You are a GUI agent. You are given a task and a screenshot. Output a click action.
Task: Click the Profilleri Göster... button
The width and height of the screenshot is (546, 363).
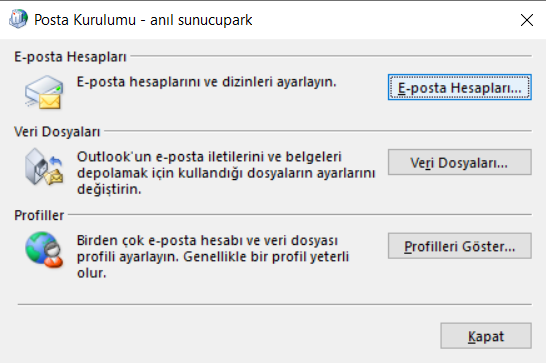pyautogui.click(x=460, y=246)
